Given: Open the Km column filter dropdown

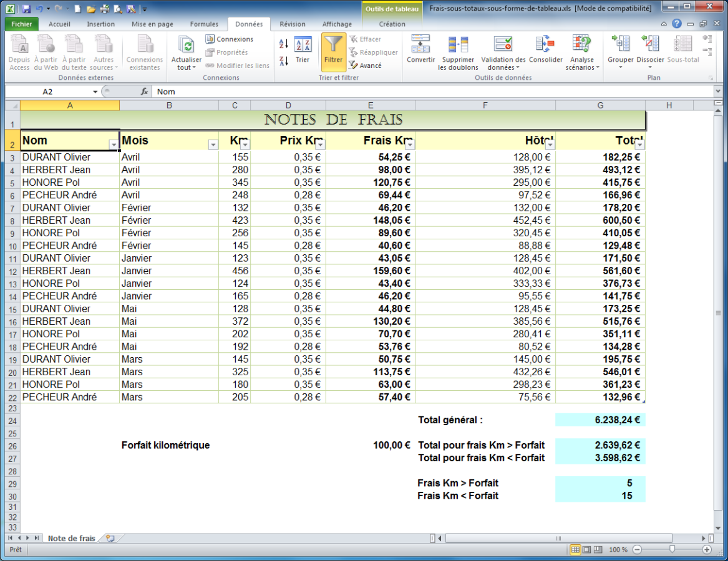Looking at the screenshot, I should [245, 145].
